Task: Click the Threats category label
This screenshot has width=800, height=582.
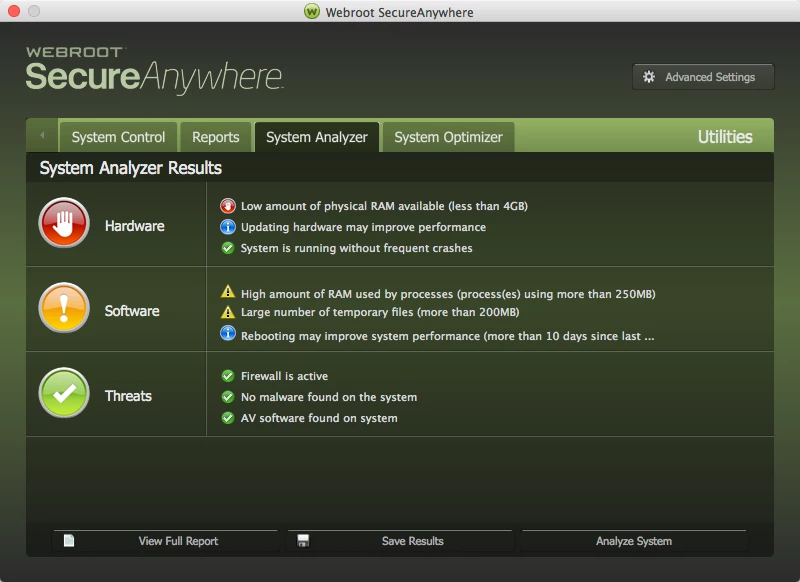Action: pos(128,396)
